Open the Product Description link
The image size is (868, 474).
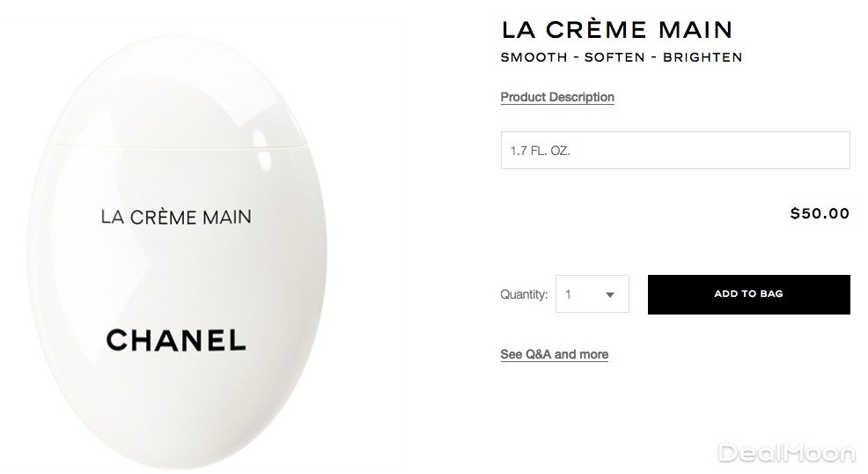[x=557, y=97]
